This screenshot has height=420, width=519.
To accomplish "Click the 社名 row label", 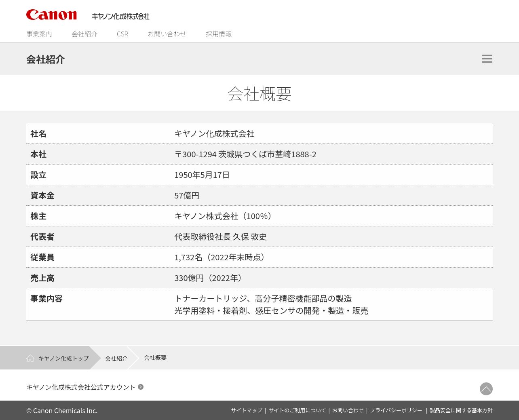I will (x=38, y=134).
